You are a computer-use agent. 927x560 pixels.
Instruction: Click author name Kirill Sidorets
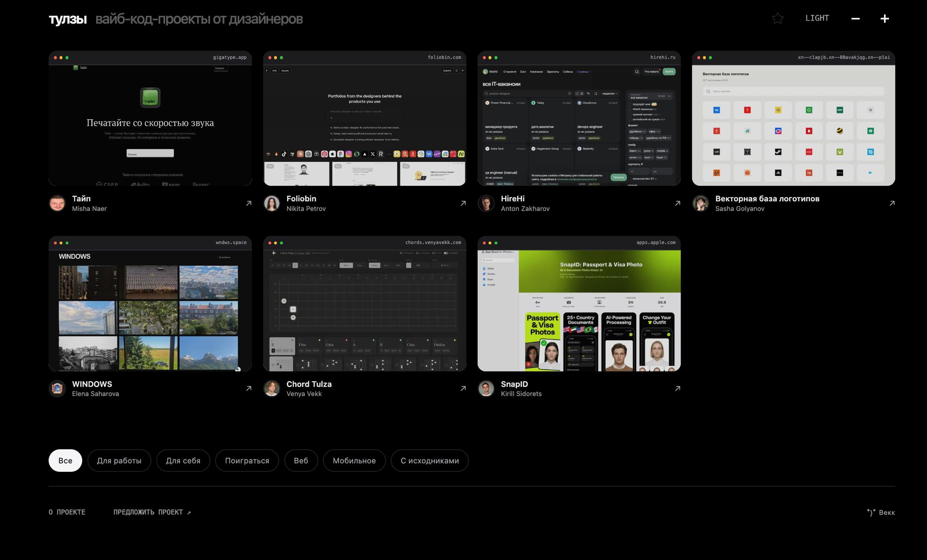pos(521,394)
